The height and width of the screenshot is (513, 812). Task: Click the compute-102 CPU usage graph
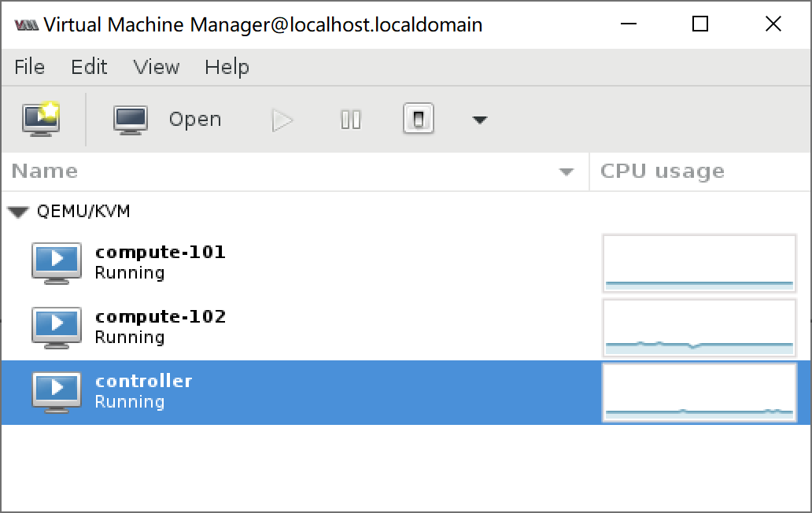(699, 327)
